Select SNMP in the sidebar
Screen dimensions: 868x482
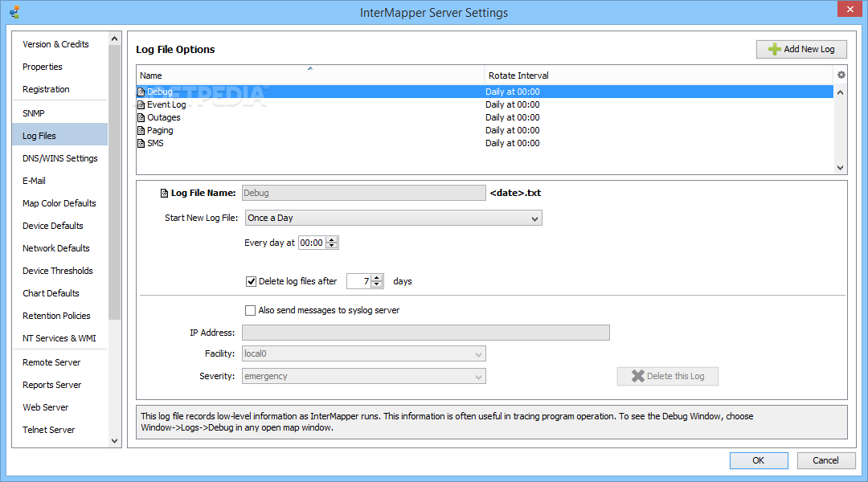[33, 113]
